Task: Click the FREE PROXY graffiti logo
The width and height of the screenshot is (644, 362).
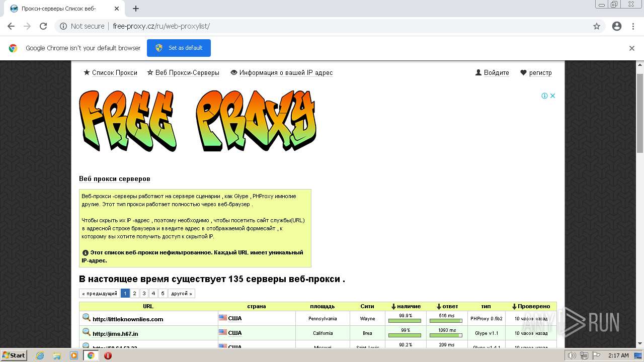Action: pos(198,121)
